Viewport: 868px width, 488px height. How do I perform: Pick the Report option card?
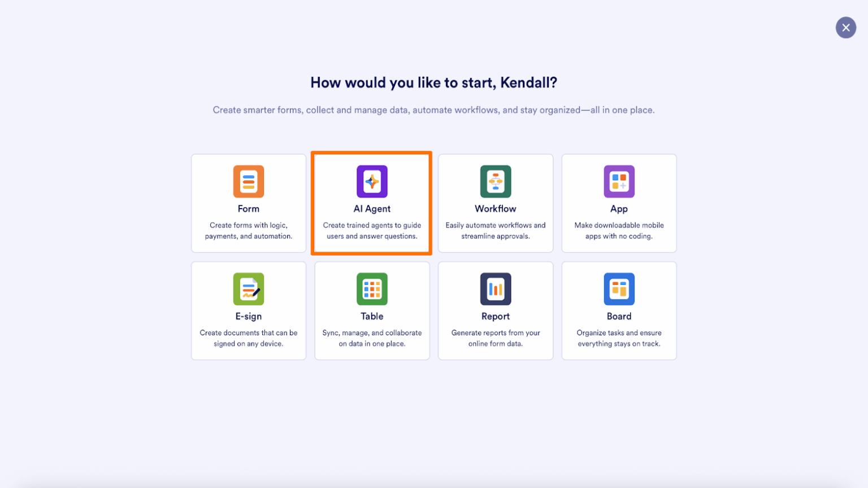point(495,310)
